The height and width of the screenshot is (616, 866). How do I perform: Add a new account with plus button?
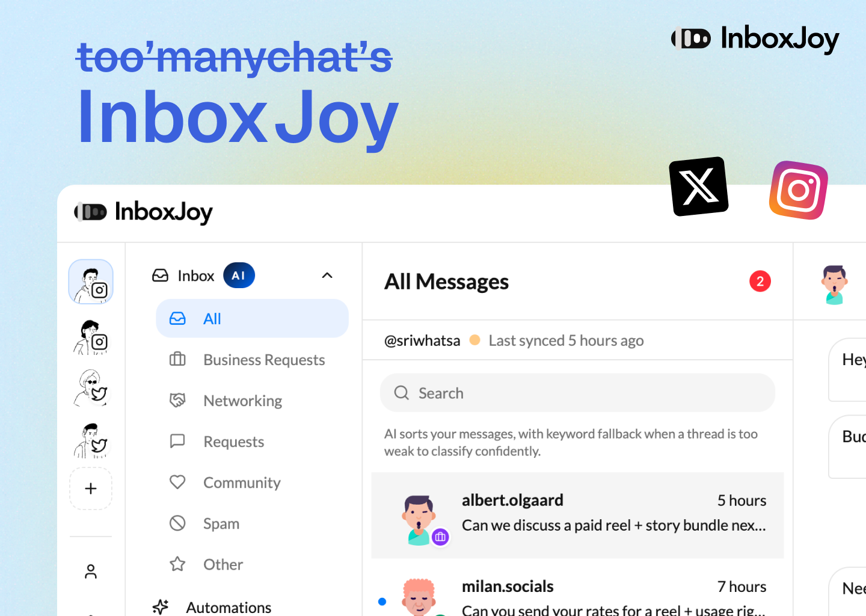(x=91, y=488)
